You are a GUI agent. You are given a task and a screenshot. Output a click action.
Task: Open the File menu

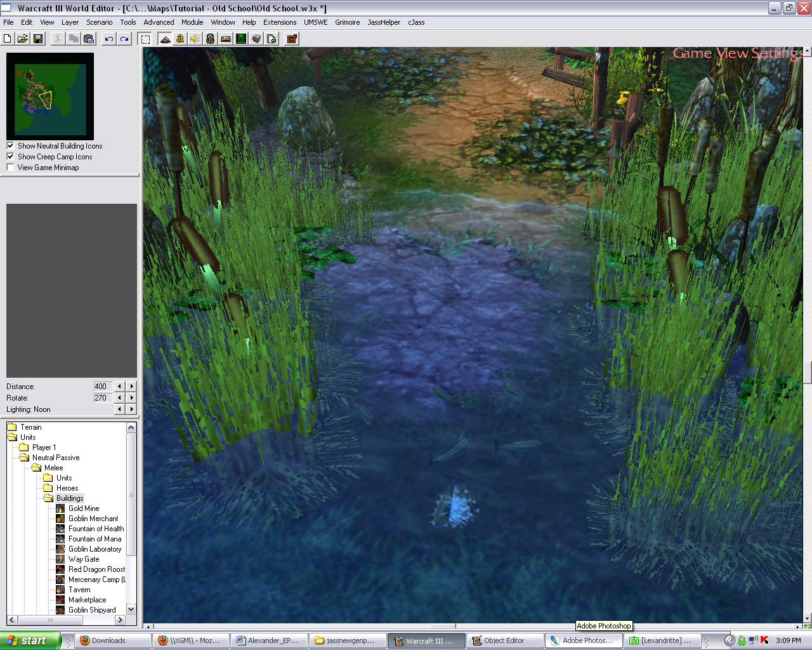pyautogui.click(x=8, y=22)
